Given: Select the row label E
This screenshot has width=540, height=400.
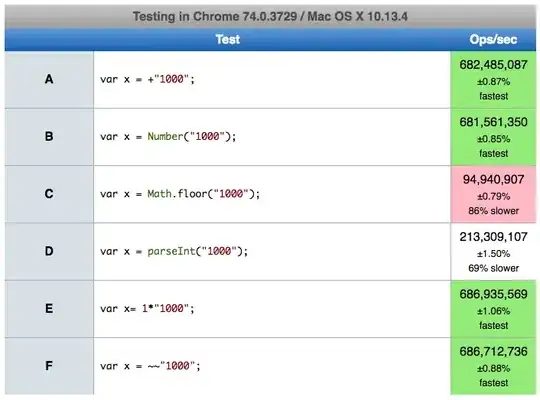Looking at the screenshot, I should (49, 308).
